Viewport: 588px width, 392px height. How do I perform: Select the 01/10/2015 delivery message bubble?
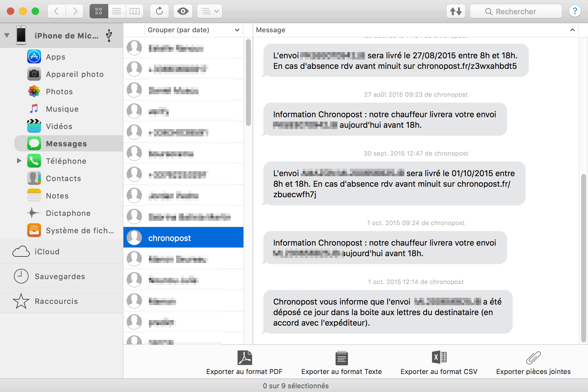[x=394, y=184]
